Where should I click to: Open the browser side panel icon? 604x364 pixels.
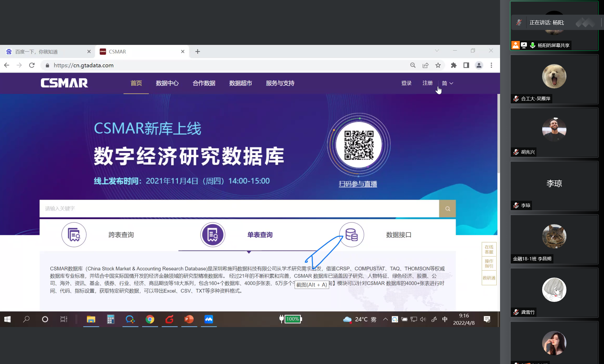[466, 65]
